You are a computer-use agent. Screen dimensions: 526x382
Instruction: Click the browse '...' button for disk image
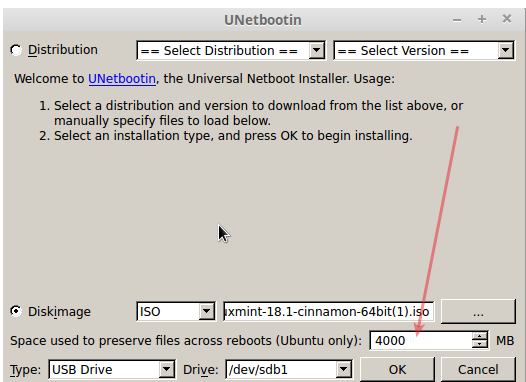[478, 312]
